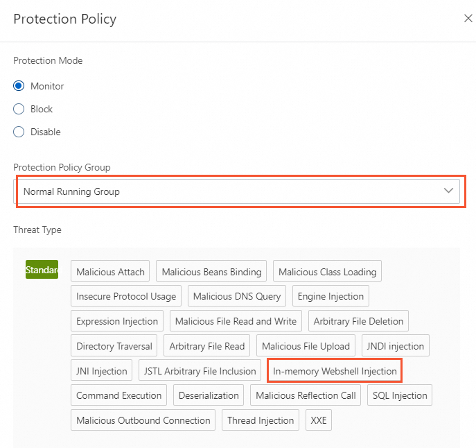Choose the Malicious Beans Binding tag
Image resolution: width=476 pixels, height=448 pixels.
[211, 273]
